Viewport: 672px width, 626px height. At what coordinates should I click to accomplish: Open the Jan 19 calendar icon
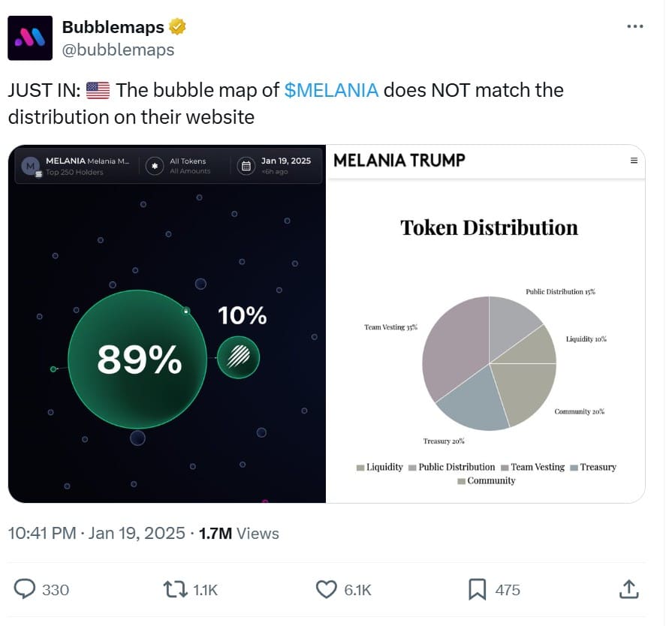pos(246,165)
